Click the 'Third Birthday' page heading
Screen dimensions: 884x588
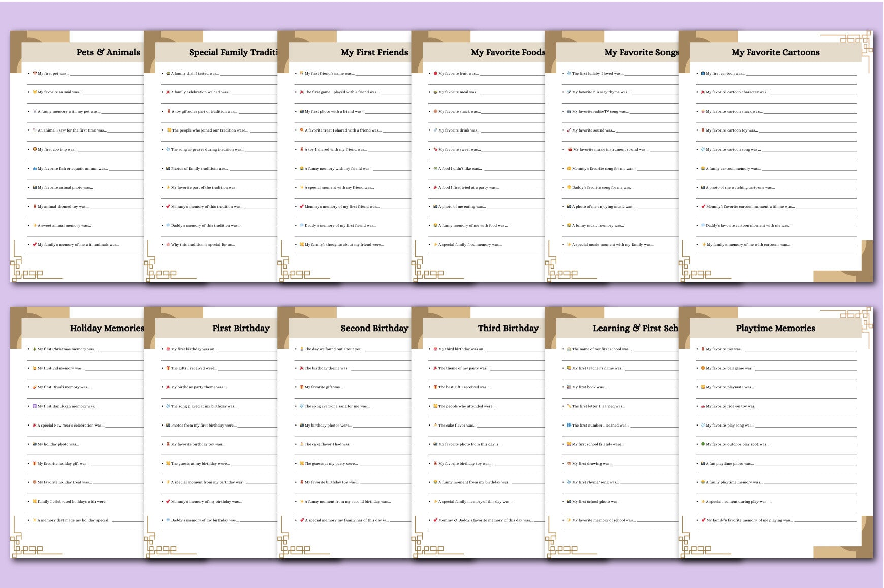coord(508,328)
